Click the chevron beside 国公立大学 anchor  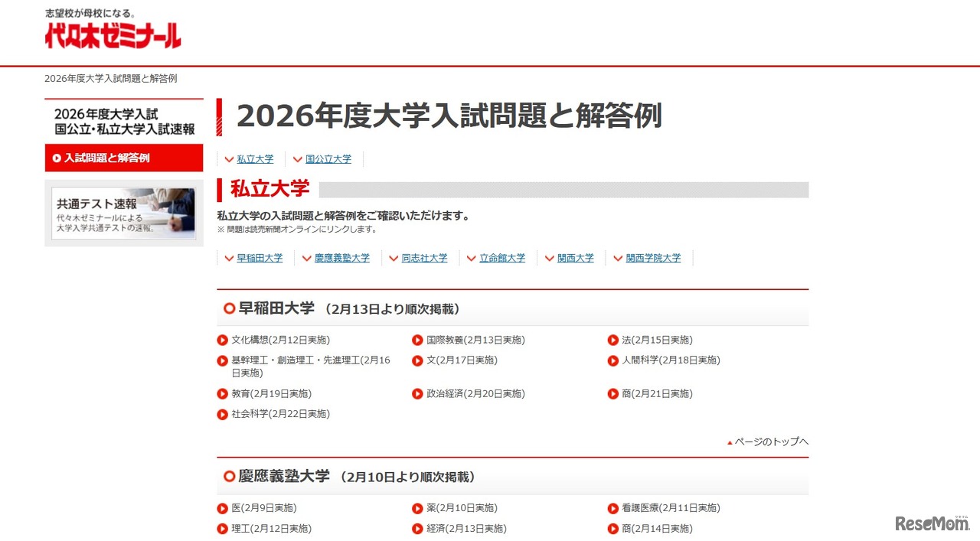click(297, 160)
